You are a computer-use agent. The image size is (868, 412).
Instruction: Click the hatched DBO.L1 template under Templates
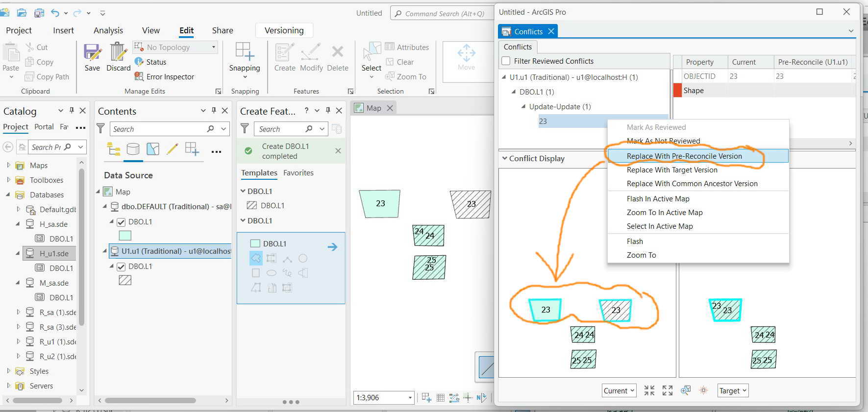[266, 206]
